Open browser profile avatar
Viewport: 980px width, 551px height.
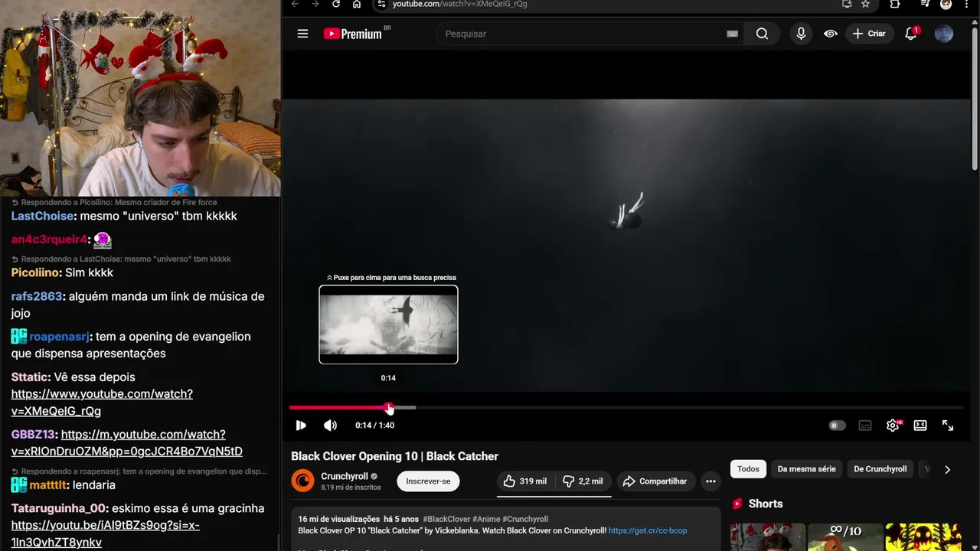[946, 4]
